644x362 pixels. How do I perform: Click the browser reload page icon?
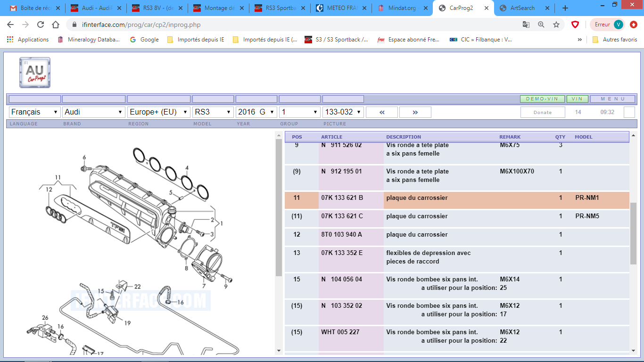41,25
